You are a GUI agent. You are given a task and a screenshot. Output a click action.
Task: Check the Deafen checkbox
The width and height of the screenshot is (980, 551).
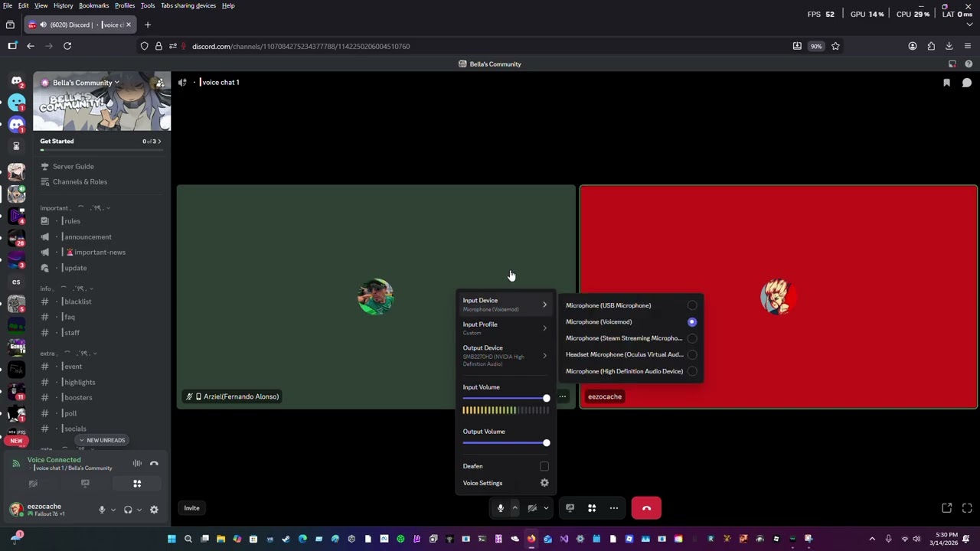pos(544,466)
